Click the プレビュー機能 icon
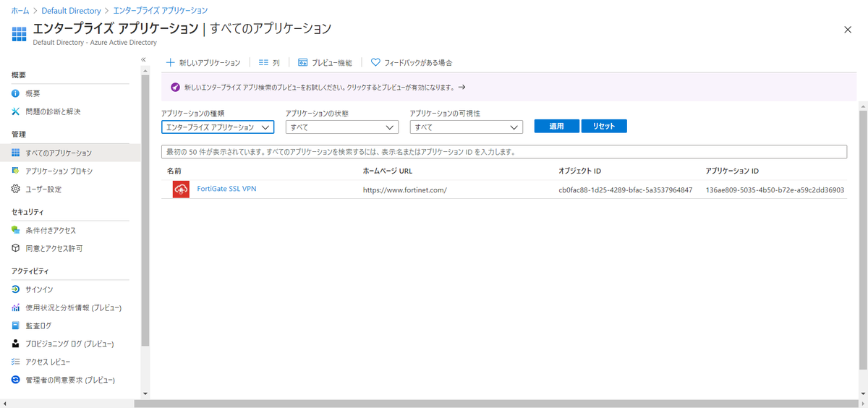This screenshot has width=868, height=408. [x=303, y=63]
